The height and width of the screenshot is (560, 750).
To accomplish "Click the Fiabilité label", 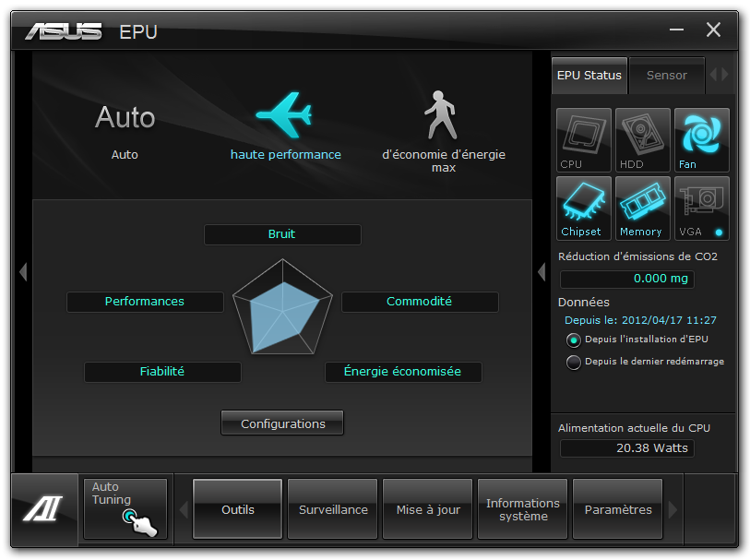I will 162,372.
